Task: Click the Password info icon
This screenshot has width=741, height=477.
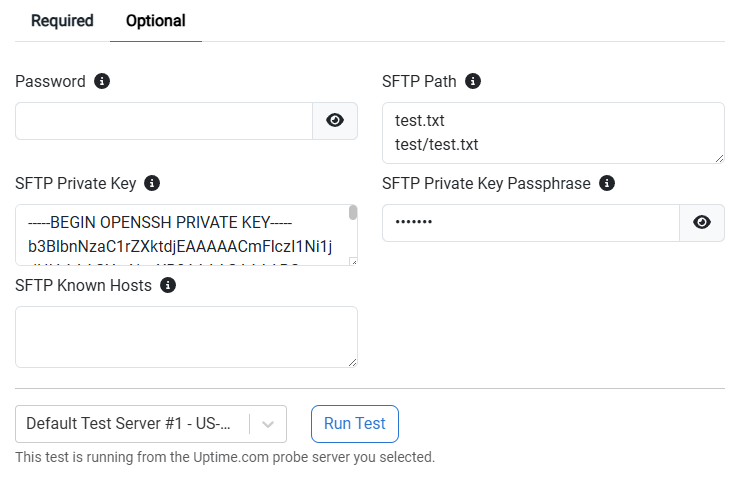Action: point(102,81)
